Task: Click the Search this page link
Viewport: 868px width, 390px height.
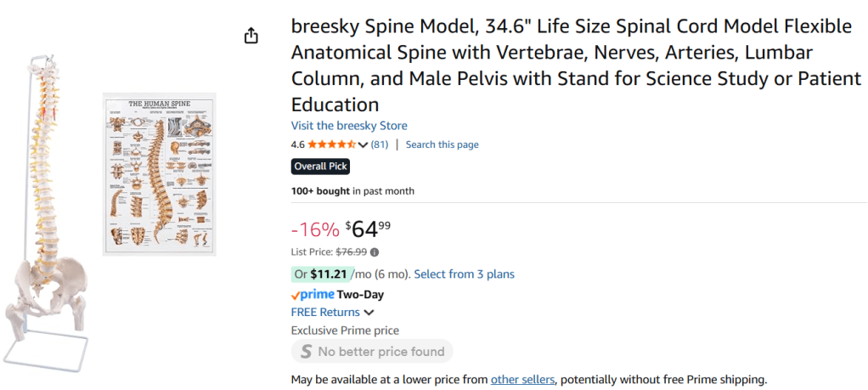Action: pos(442,144)
